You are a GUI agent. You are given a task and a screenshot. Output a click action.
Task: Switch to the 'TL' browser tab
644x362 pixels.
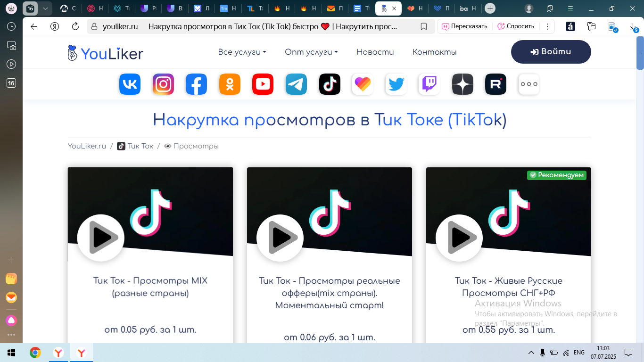(255, 8)
